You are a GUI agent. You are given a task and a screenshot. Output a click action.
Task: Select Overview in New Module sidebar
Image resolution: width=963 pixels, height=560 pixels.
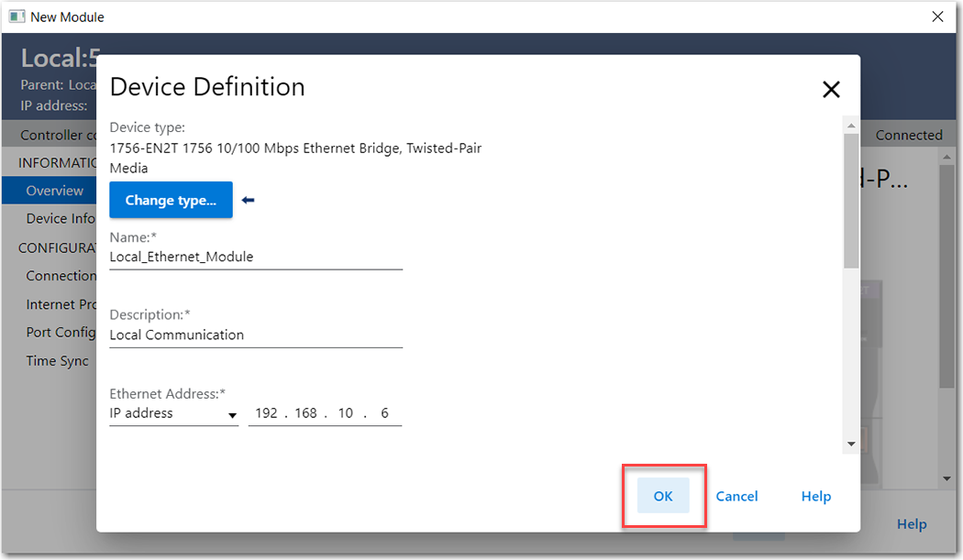50,191
